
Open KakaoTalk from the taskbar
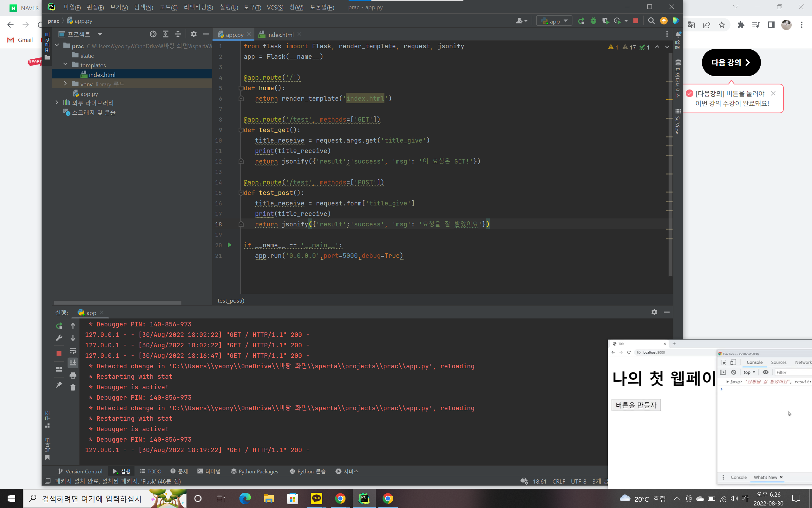point(316,498)
